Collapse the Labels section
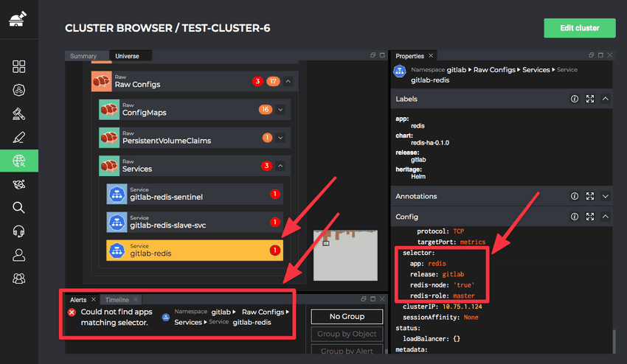 coord(606,99)
